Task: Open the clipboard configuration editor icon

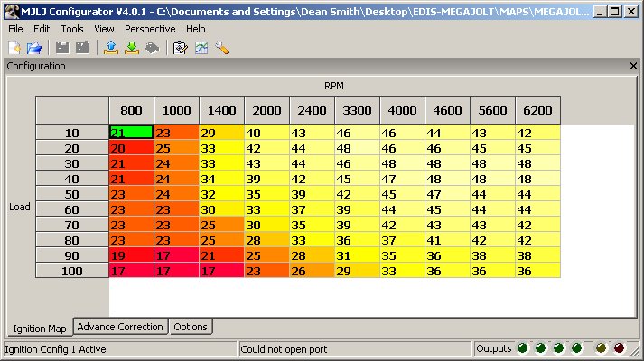Action: coord(181,48)
